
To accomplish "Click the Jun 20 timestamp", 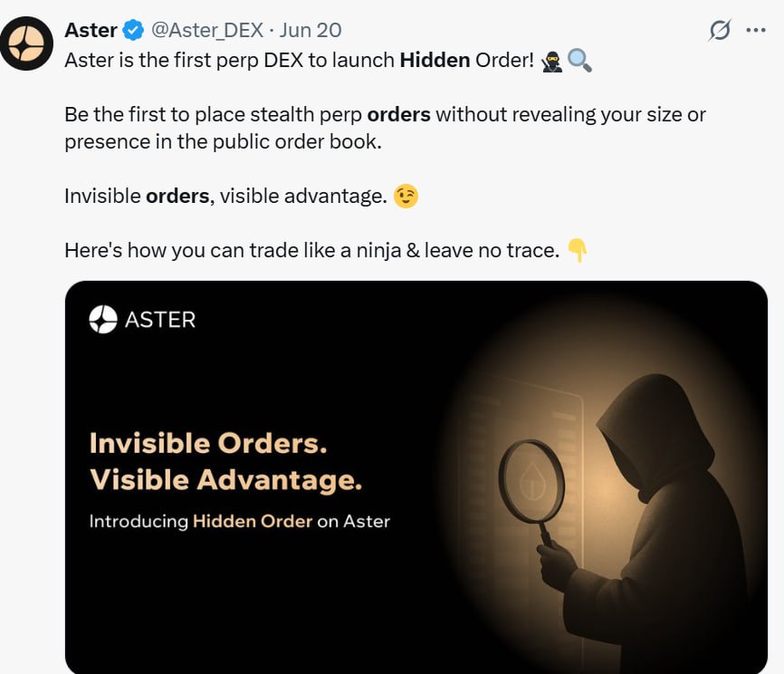I will pos(313,30).
